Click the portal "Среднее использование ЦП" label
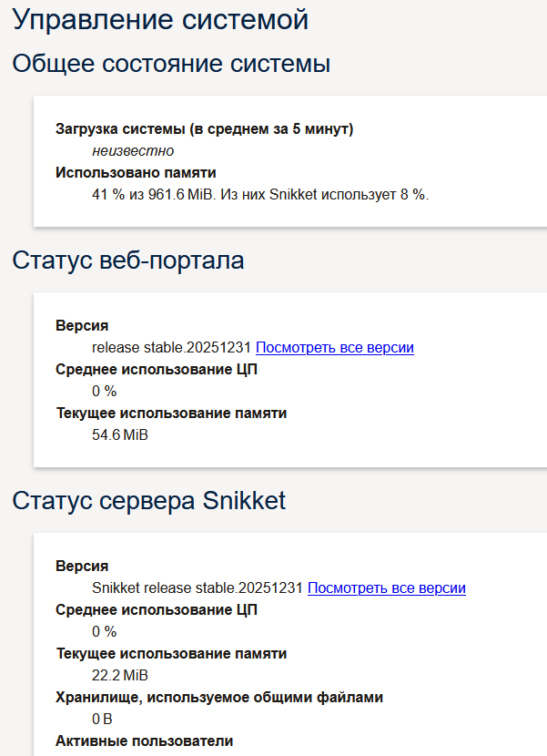This screenshot has height=756, width=547. [157, 369]
